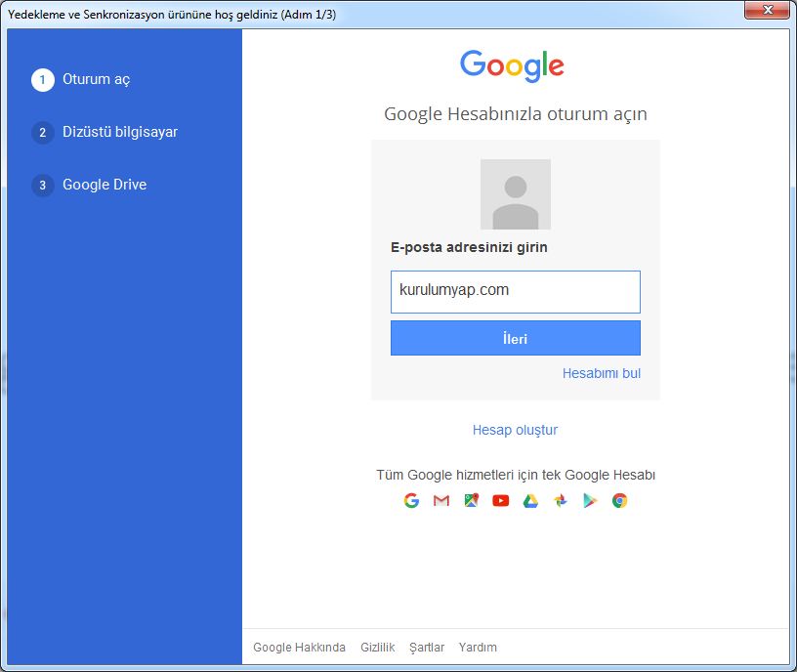Close the Yedekleme ve Senkronizasyon window
Screen dimensions: 797x672
pyautogui.click(x=768, y=10)
